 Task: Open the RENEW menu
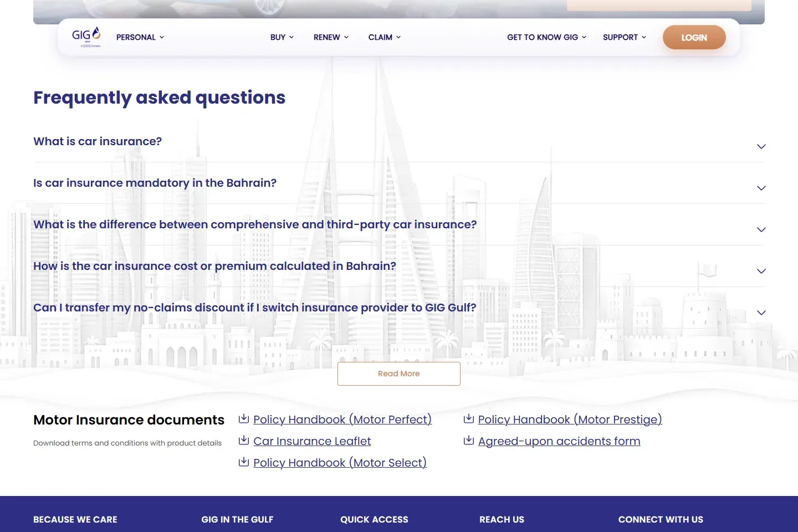pyautogui.click(x=331, y=37)
